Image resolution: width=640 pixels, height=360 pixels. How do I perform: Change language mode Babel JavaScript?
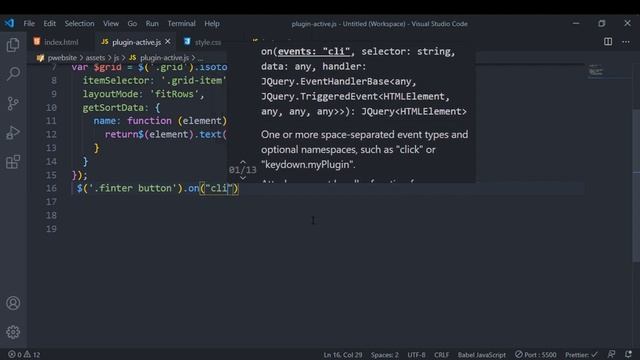pos(482,355)
